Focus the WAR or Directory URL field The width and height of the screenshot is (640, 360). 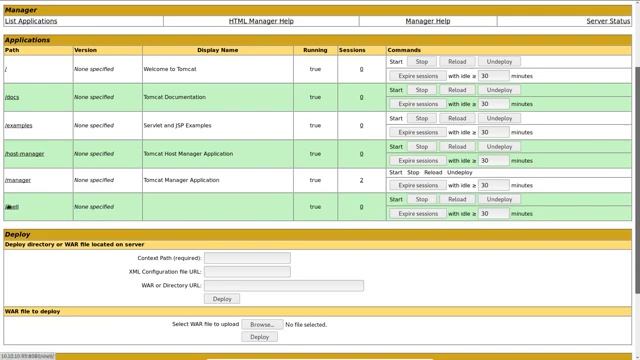[284, 286]
